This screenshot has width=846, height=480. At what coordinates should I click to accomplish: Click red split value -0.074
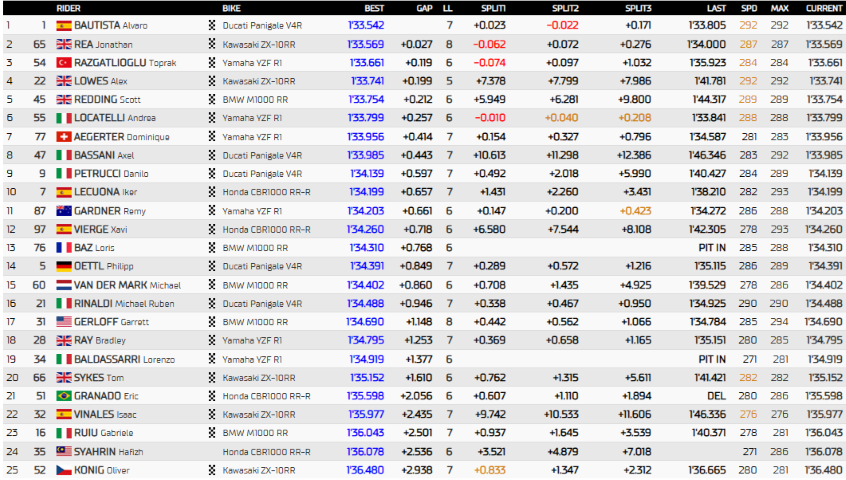click(489, 63)
